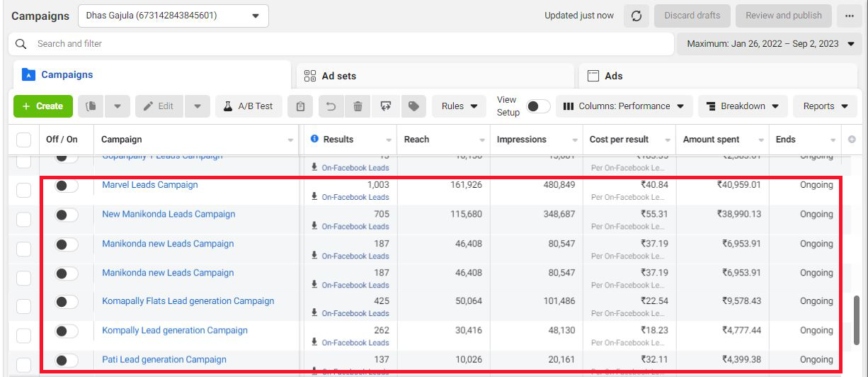Click the undo arrow icon
This screenshot has width=868, height=377.
pos(331,106)
